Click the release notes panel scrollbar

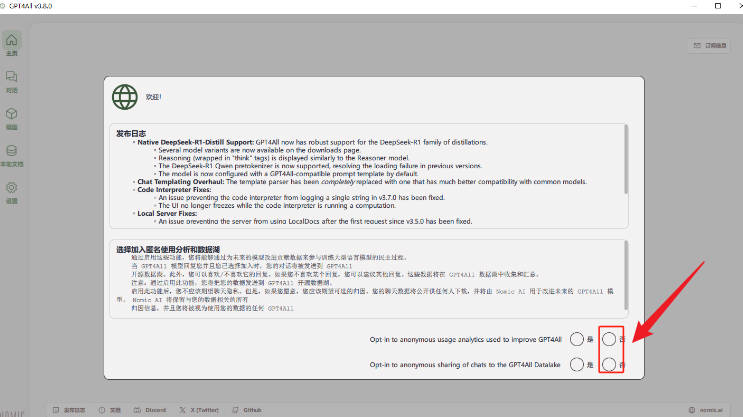point(626,159)
